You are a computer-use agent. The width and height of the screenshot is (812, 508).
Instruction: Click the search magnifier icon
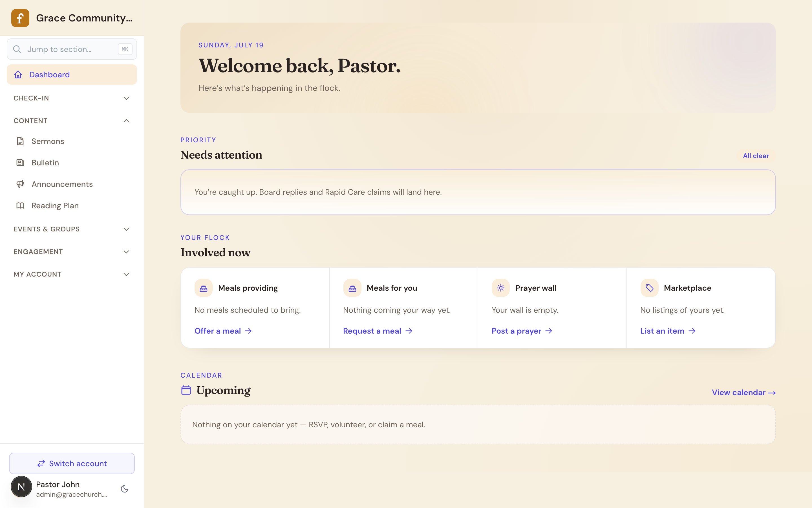[x=17, y=49]
